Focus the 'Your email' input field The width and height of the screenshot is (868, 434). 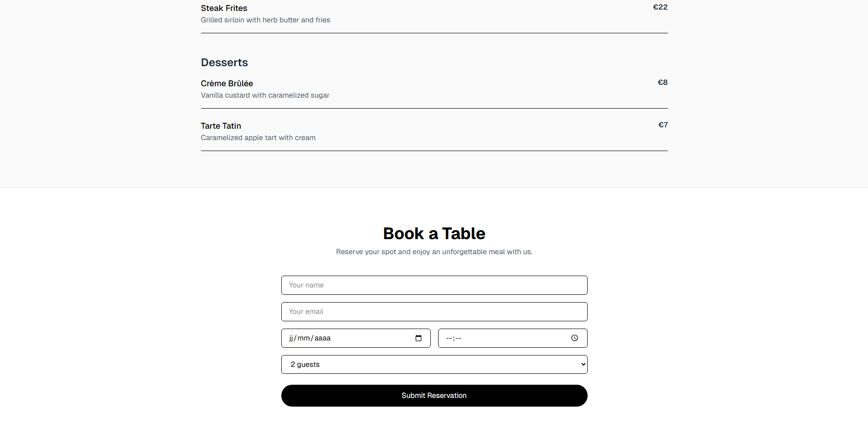click(434, 312)
